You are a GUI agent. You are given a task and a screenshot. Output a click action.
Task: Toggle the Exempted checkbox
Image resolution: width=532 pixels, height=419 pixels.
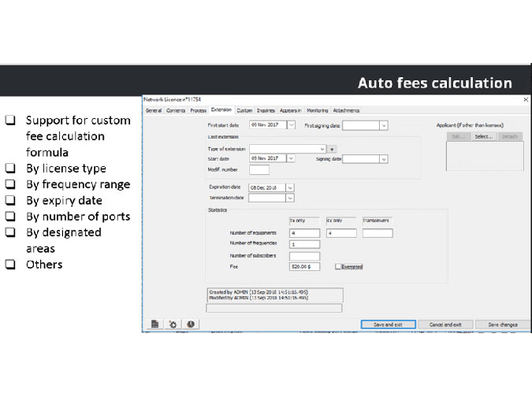(x=338, y=267)
